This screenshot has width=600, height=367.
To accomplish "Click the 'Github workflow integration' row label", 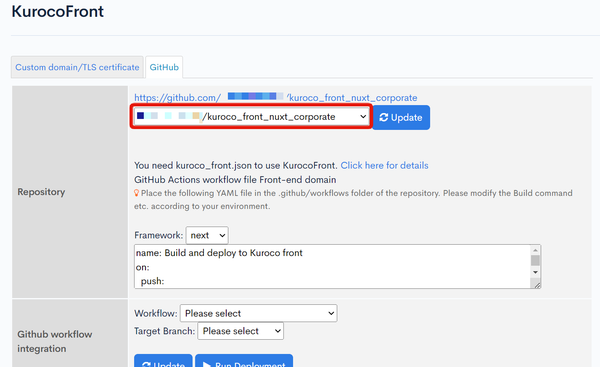I will [x=54, y=341].
